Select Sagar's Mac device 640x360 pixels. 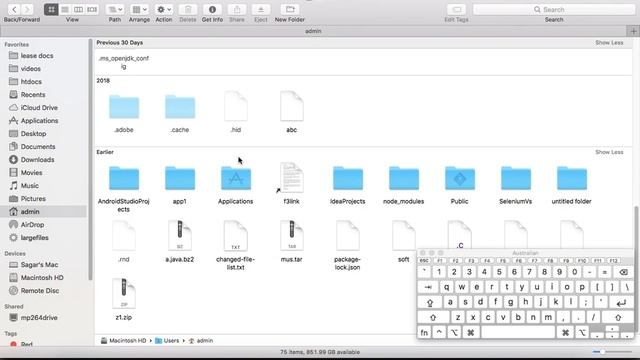click(x=39, y=264)
